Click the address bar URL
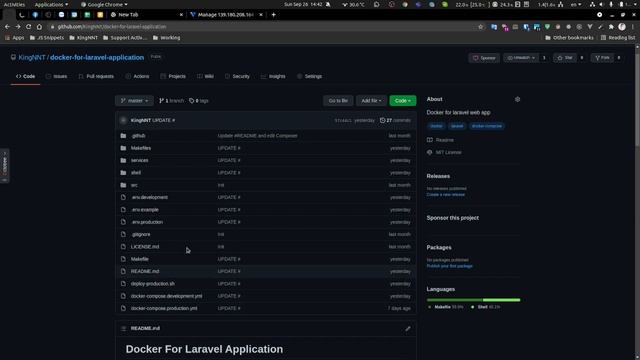Image resolution: width=640 pixels, height=360 pixels. click(x=112, y=27)
